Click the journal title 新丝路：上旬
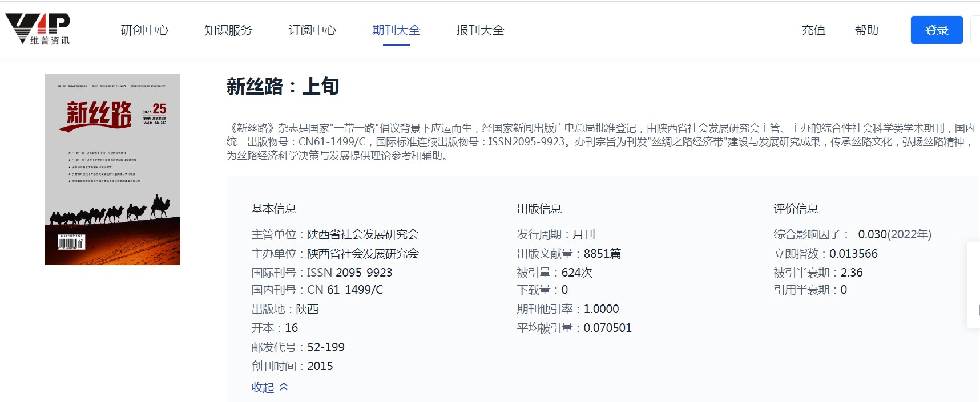This screenshot has height=402, width=980. (x=283, y=87)
